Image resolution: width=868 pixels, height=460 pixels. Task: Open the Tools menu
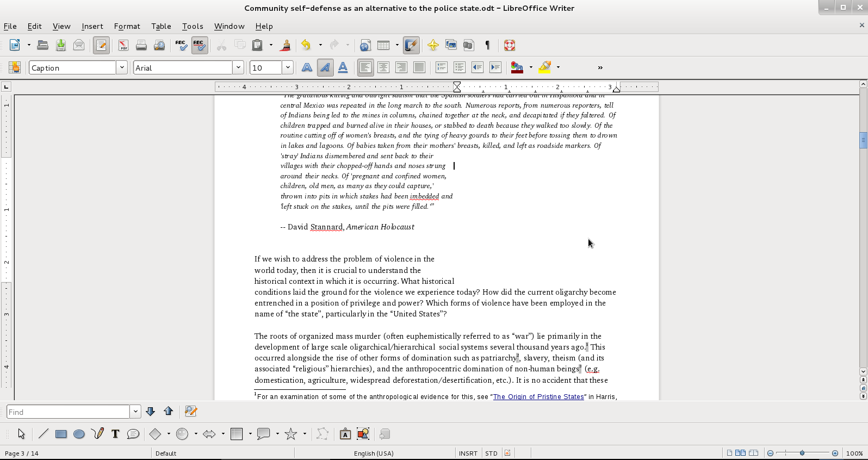(193, 26)
